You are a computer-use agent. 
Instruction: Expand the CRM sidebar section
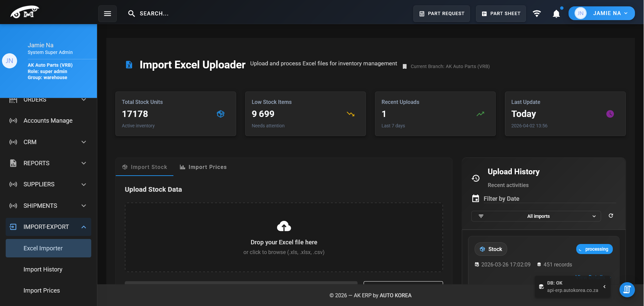[x=84, y=142]
